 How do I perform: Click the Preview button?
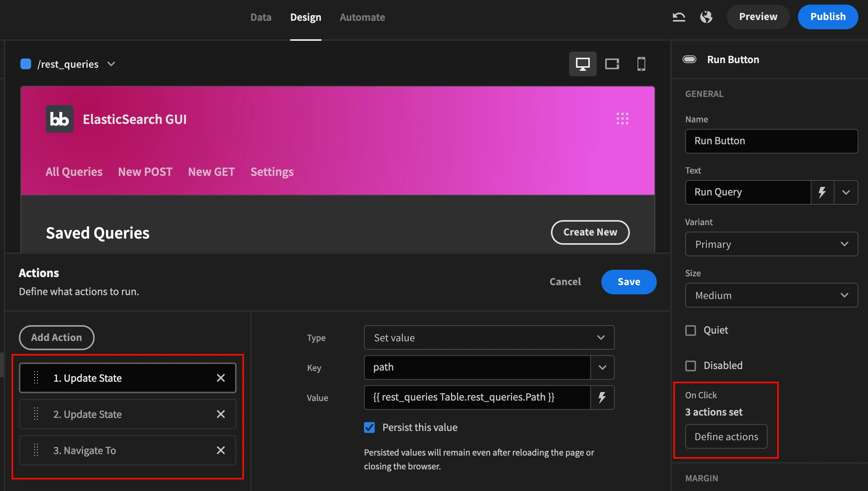coord(758,17)
